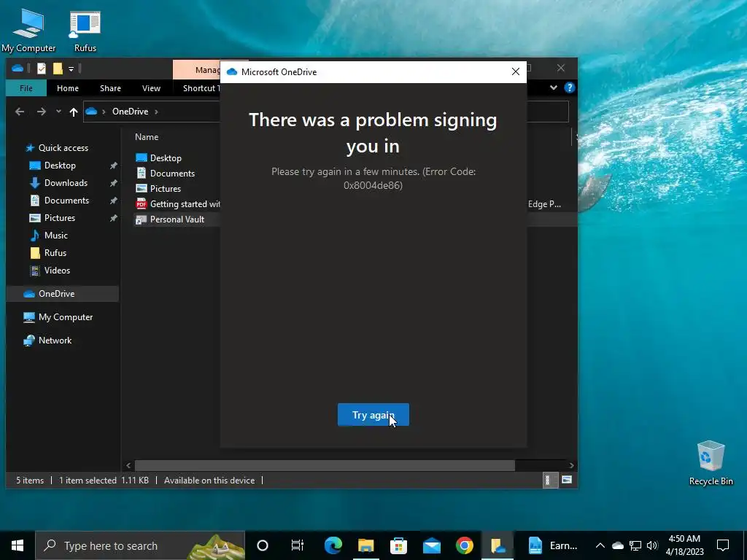Select OneDrive in the navigation pane
This screenshot has width=747, height=560.
(63, 294)
